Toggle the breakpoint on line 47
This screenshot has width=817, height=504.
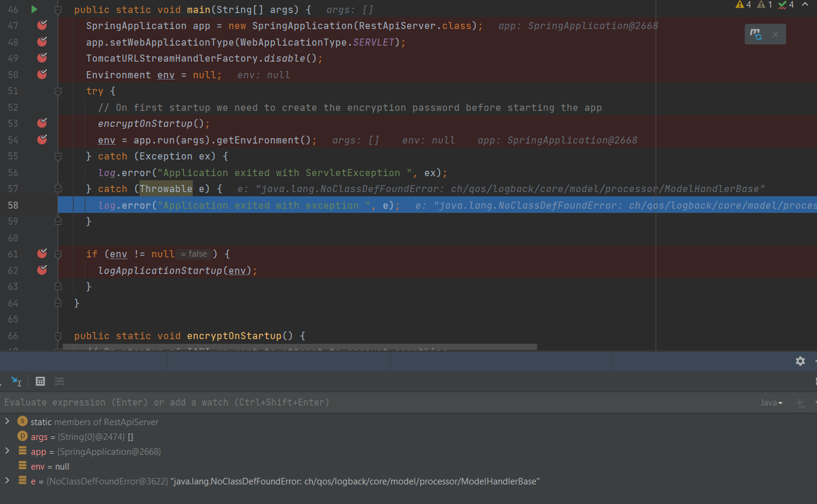pos(41,25)
